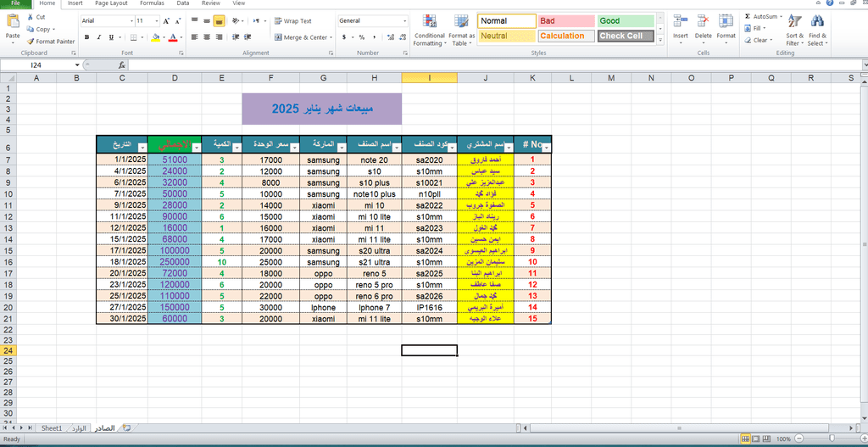Click the Name Box showing I24
Viewport: 868px width, 447px height.
(37, 65)
